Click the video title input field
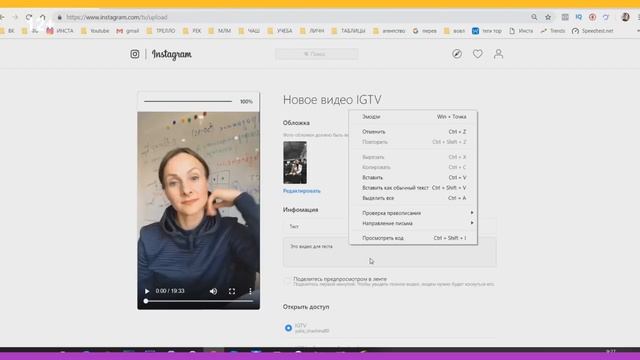The height and width of the screenshot is (360, 640). click(x=390, y=226)
